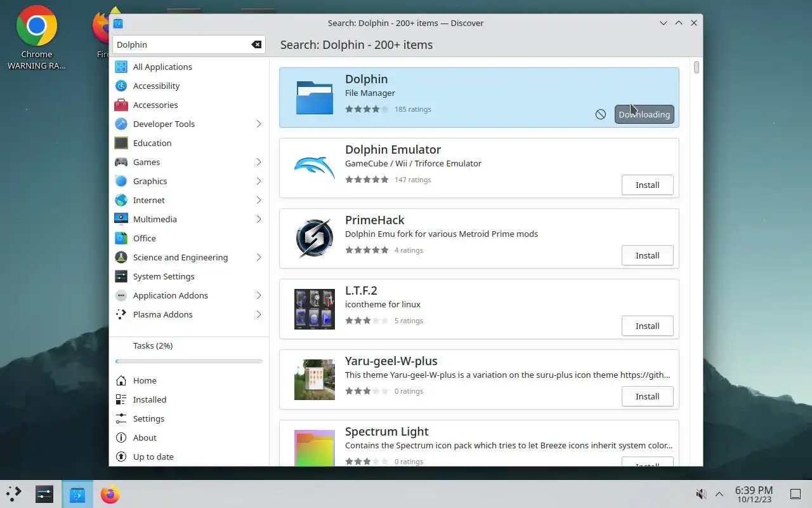This screenshot has width=812, height=508.
Task: Select the Office category label
Action: click(x=145, y=238)
